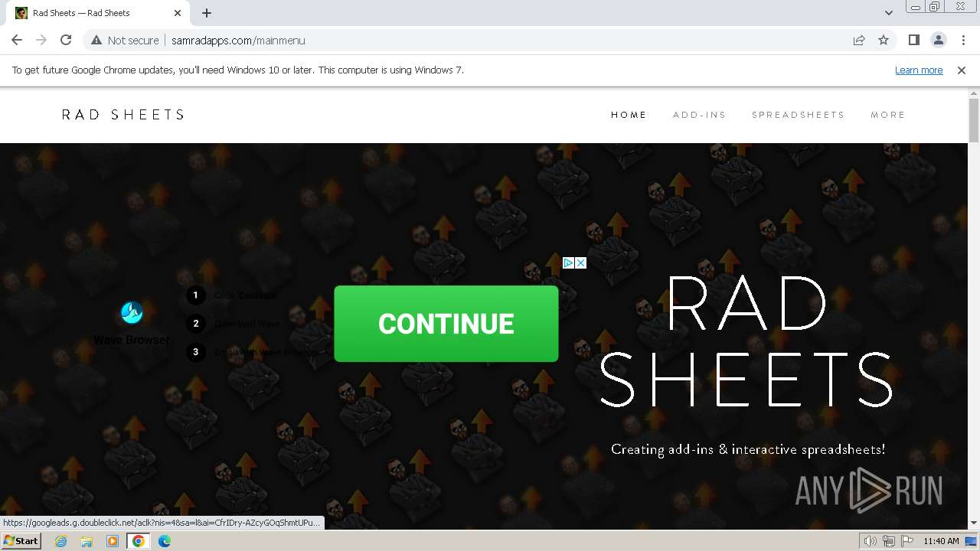Open Microsoft Edge from the taskbar
The height and width of the screenshot is (551, 980).
165,541
